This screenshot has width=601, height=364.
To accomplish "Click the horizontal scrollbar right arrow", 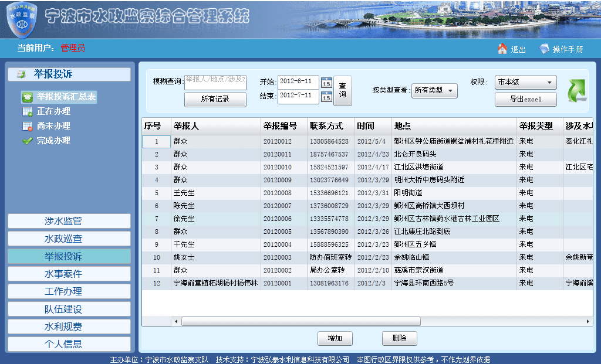I will (589, 321).
